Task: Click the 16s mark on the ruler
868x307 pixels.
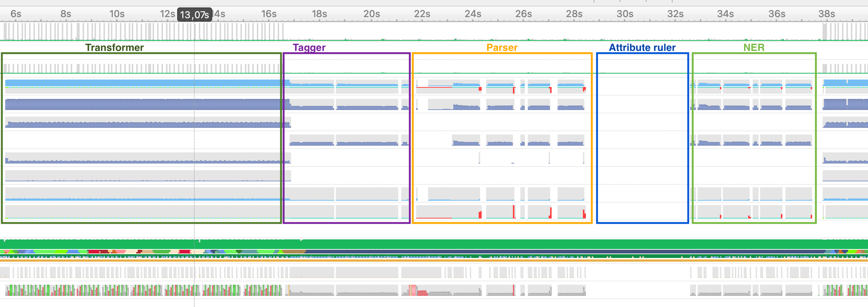Action: pyautogui.click(x=269, y=14)
